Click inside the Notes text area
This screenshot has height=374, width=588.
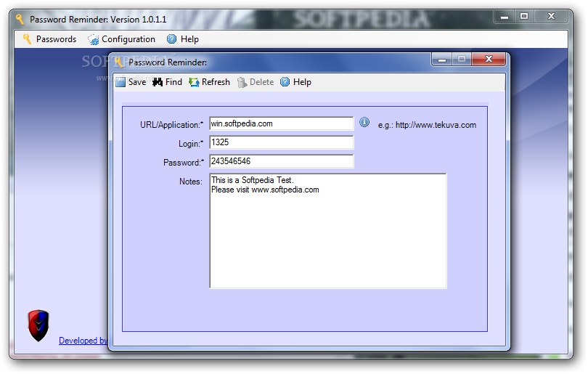tap(327, 231)
